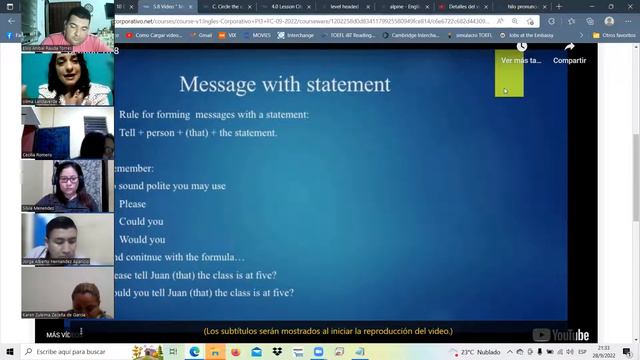This screenshot has width=640, height=360.
Task: Open the Interchange bookmark
Action: pyautogui.click(x=296, y=36)
